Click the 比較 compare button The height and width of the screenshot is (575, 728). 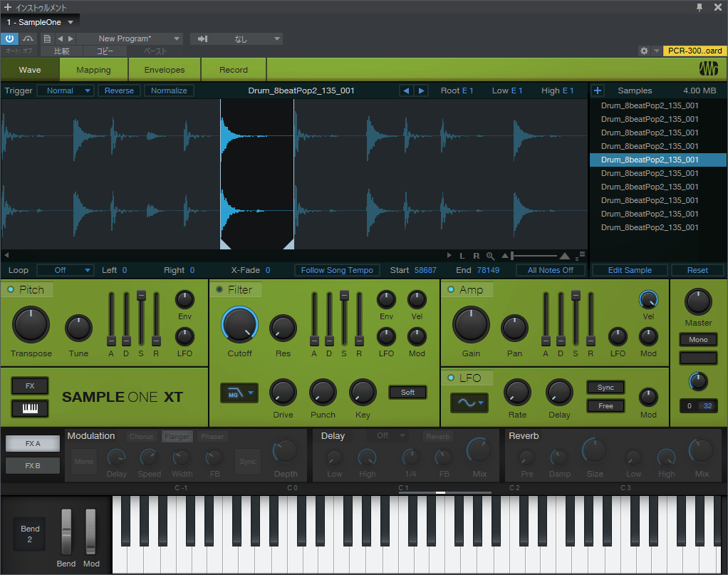[62, 51]
